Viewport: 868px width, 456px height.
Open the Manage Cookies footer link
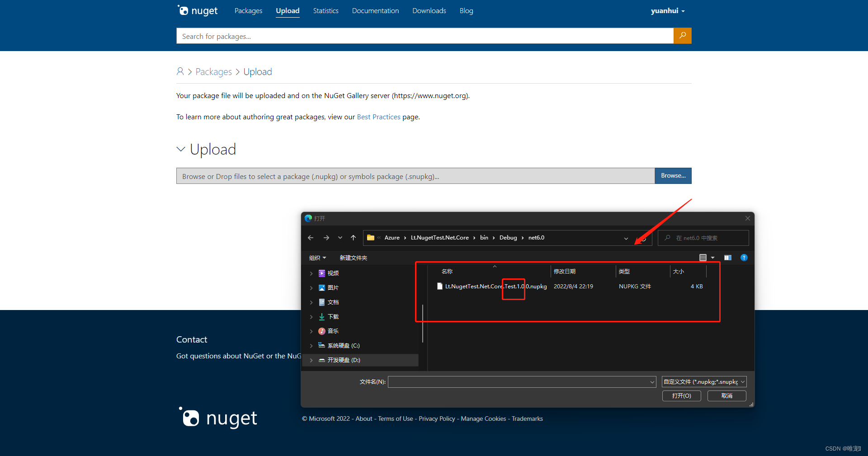483,418
